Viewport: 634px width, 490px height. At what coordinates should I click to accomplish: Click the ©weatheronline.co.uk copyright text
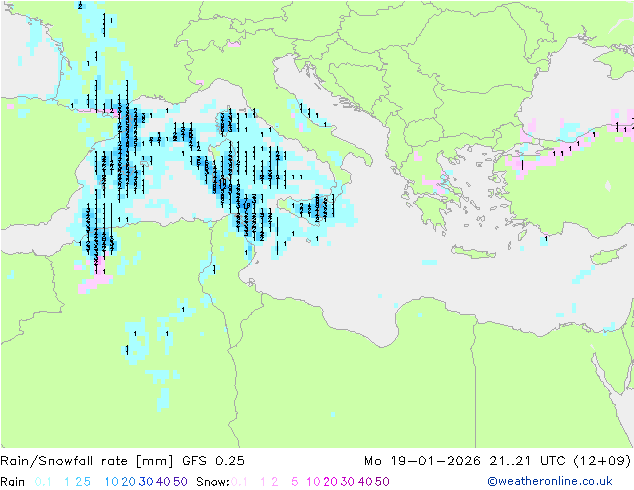click(x=550, y=481)
